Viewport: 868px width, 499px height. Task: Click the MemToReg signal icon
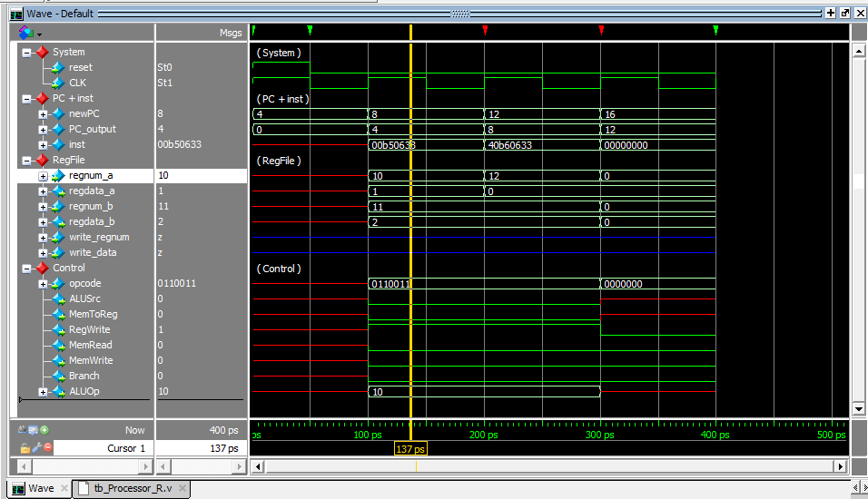[x=59, y=314]
